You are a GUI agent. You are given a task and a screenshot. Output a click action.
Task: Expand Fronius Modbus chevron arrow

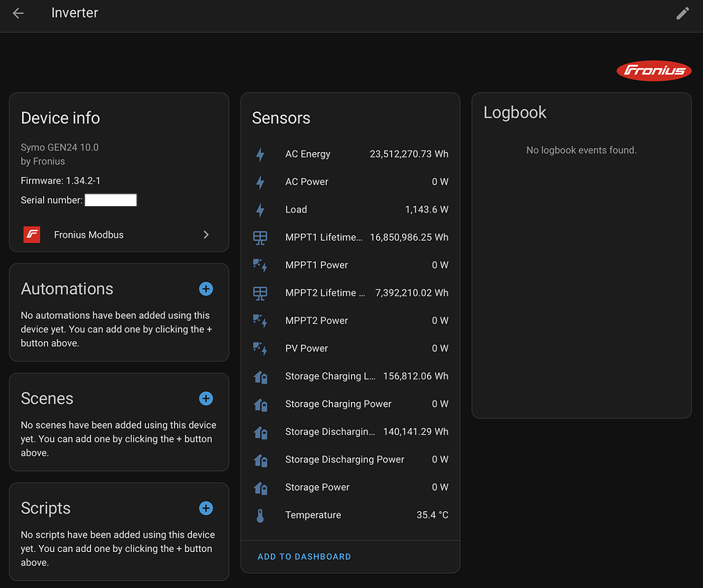206,234
